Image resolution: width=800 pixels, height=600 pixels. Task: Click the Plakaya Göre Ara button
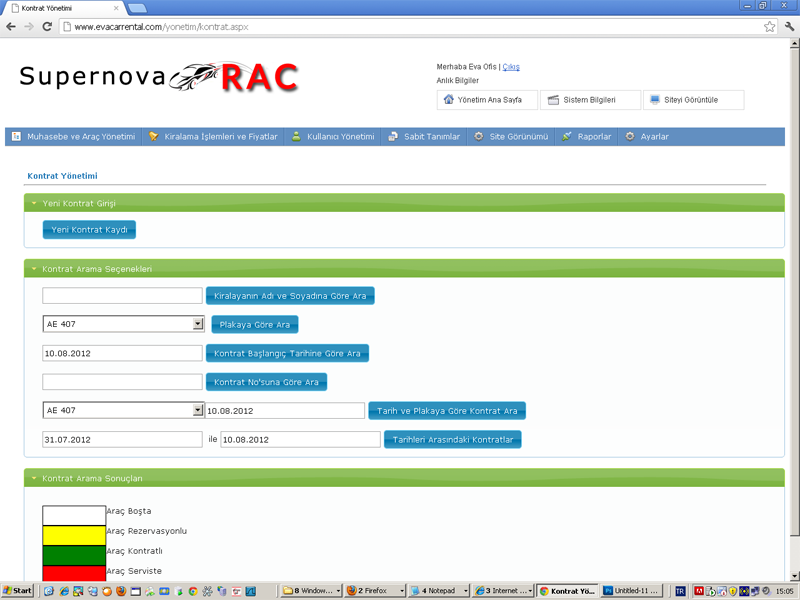click(x=255, y=324)
